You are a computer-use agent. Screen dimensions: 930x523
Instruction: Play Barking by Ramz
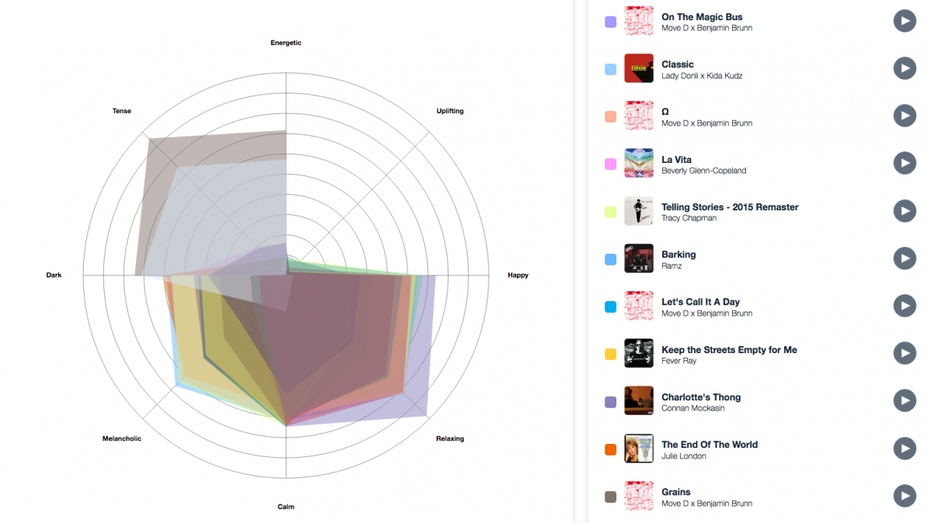[x=904, y=258]
